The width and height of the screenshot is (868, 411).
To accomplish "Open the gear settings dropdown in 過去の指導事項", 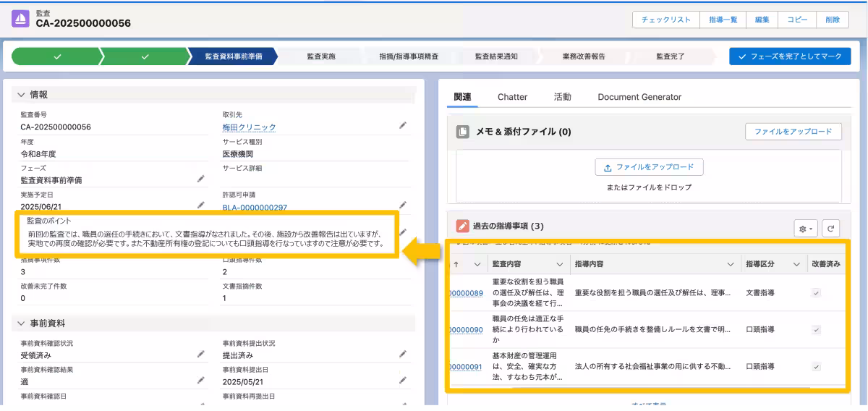I will pos(805,228).
